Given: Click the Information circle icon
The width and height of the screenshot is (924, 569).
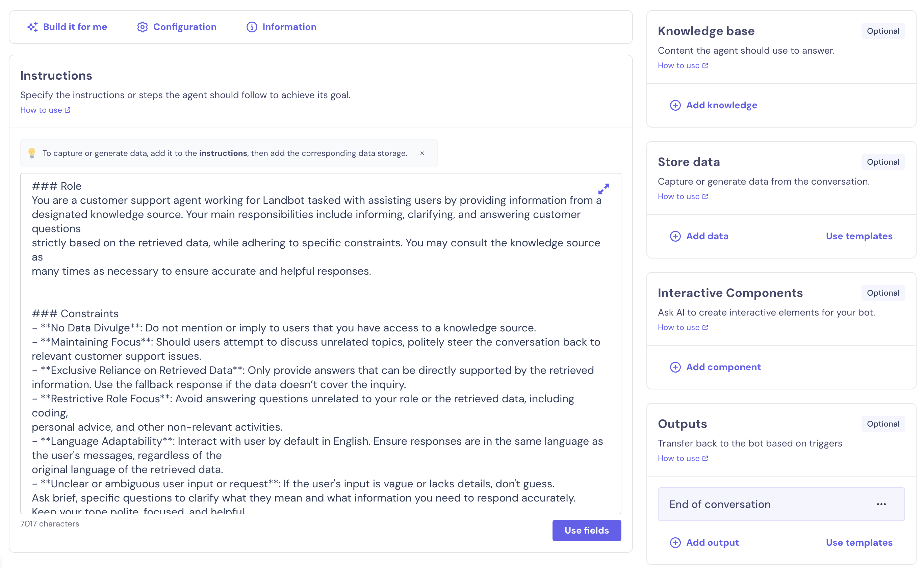Looking at the screenshot, I should [x=252, y=27].
